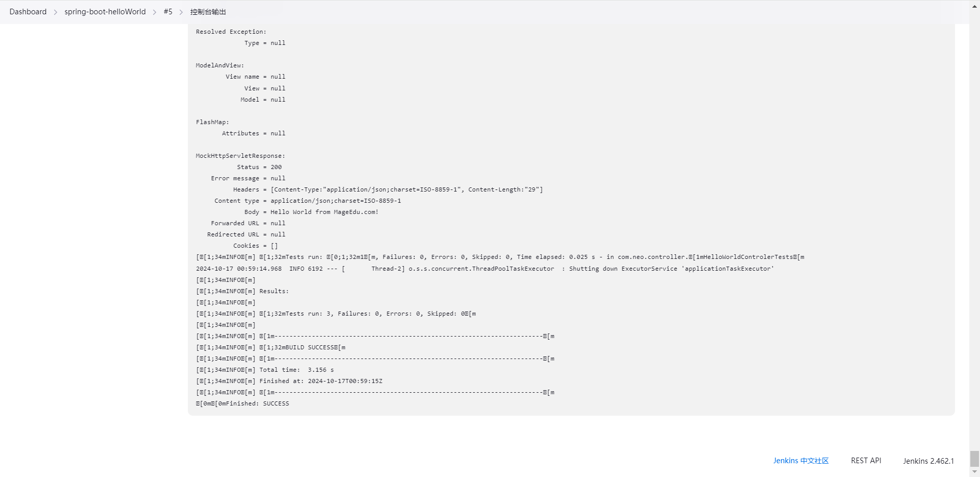Click 'Type = null' line

(x=265, y=43)
